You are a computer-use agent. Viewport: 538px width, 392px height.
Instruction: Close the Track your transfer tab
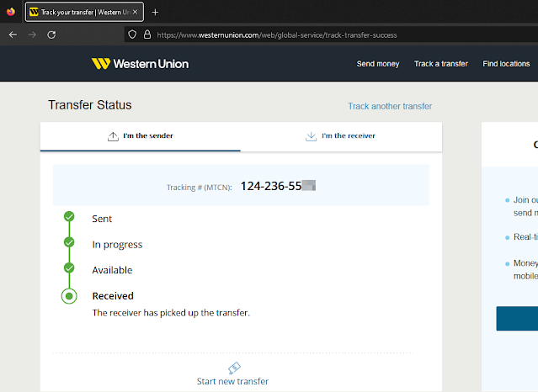[136, 12]
